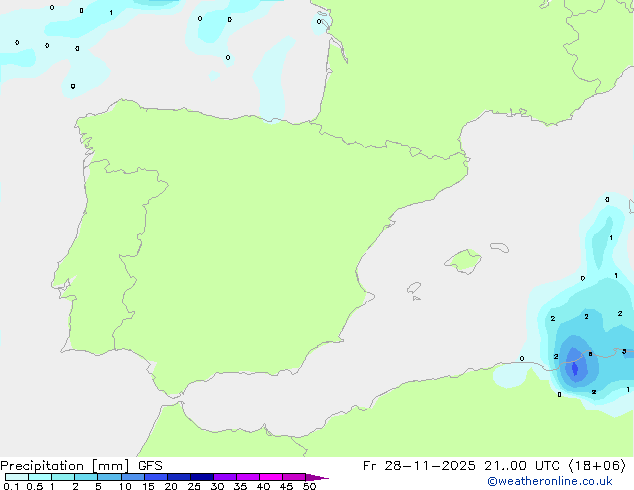Click the legend value '15'
The width and height of the screenshot is (634, 490).
(x=148, y=486)
